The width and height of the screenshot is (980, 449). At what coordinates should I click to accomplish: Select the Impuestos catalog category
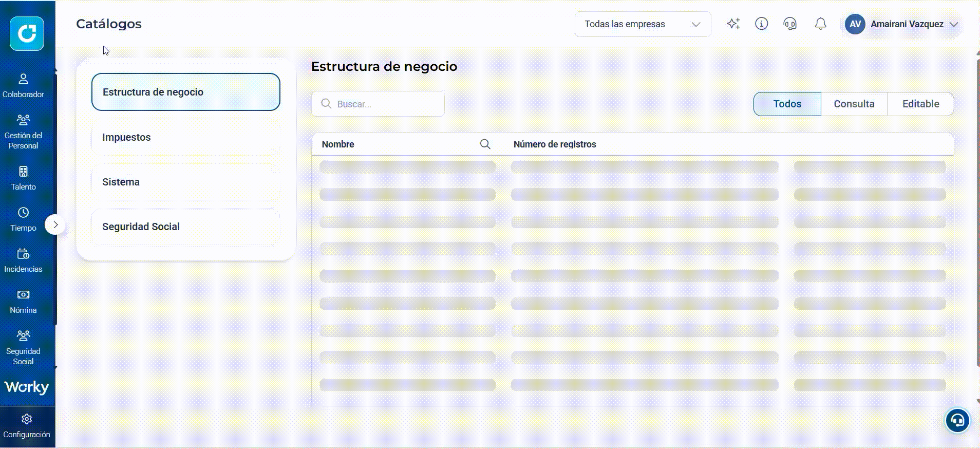[x=186, y=137]
